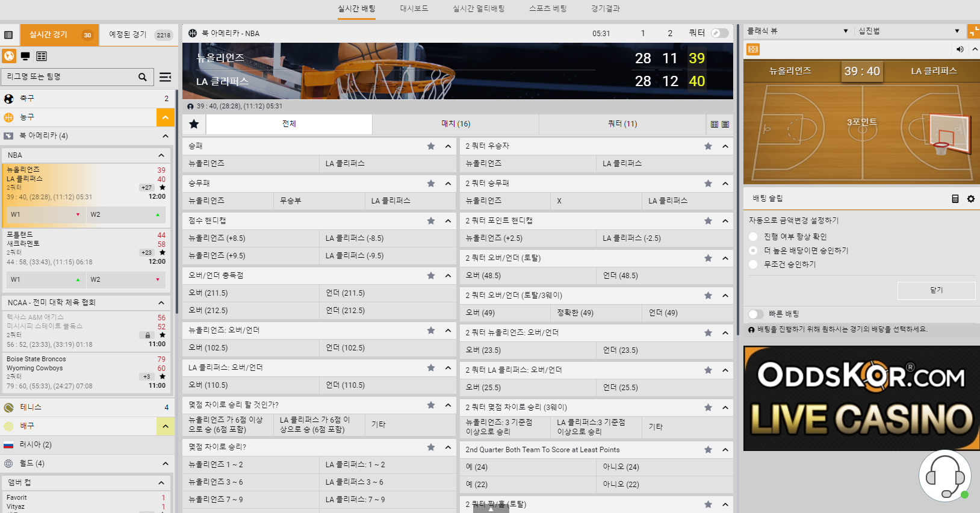Screen dimensions: 980x513
Task: Open the 실시간 배팅 top menu
Action: point(356,9)
